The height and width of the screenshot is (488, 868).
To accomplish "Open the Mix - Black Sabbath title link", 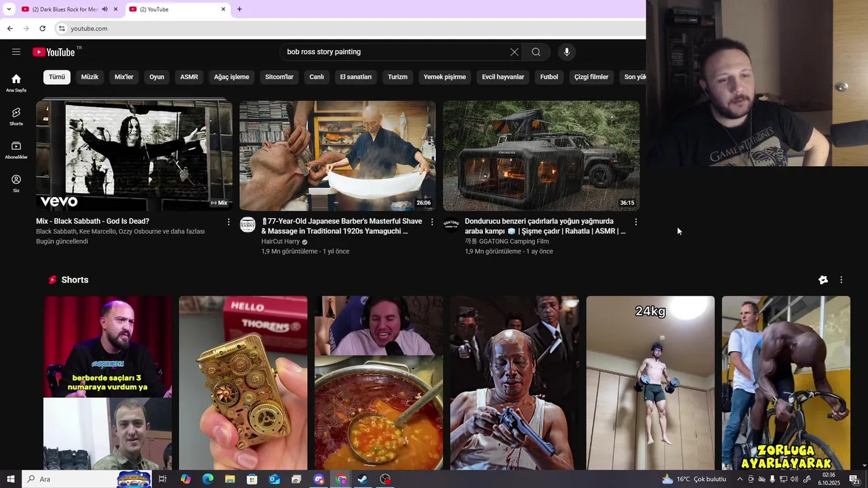I will coord(92,221).
